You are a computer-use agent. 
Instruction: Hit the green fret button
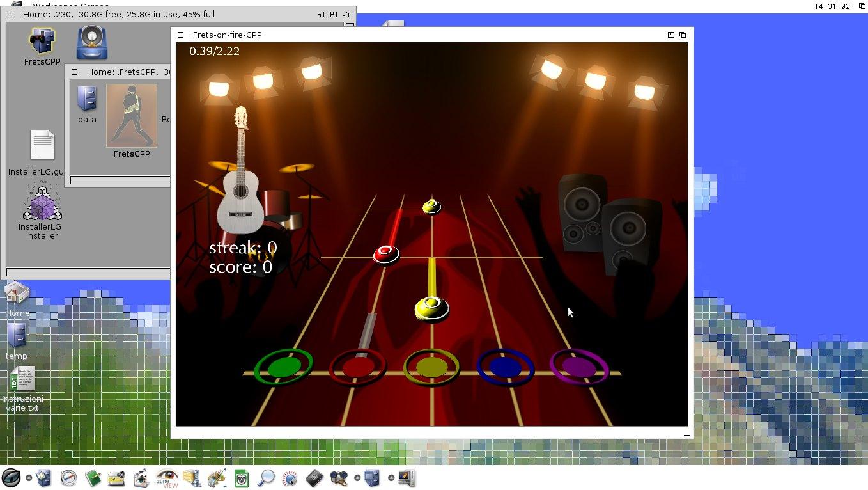[x=283, y=367]
